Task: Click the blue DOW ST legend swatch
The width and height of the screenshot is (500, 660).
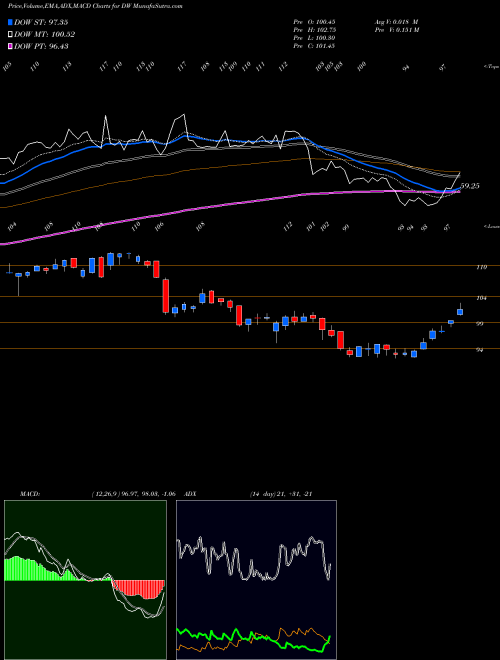Action: pos(11,22)
